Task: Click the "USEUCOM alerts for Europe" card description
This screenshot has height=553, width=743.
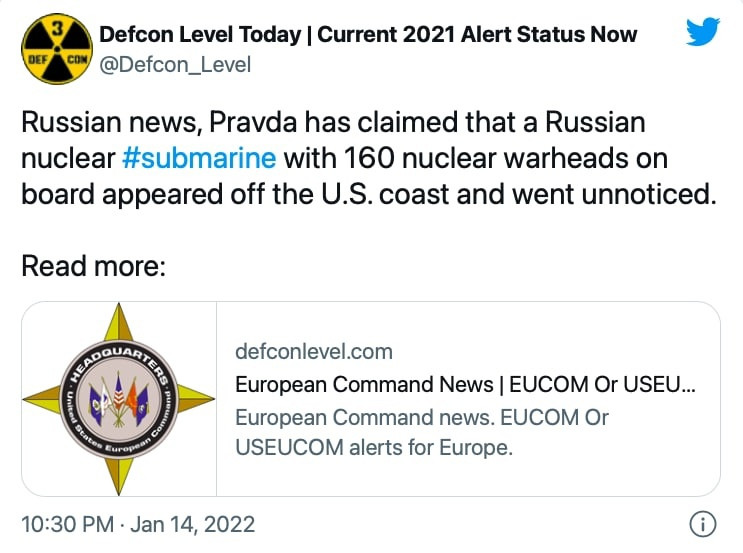Action: (373, 448)
